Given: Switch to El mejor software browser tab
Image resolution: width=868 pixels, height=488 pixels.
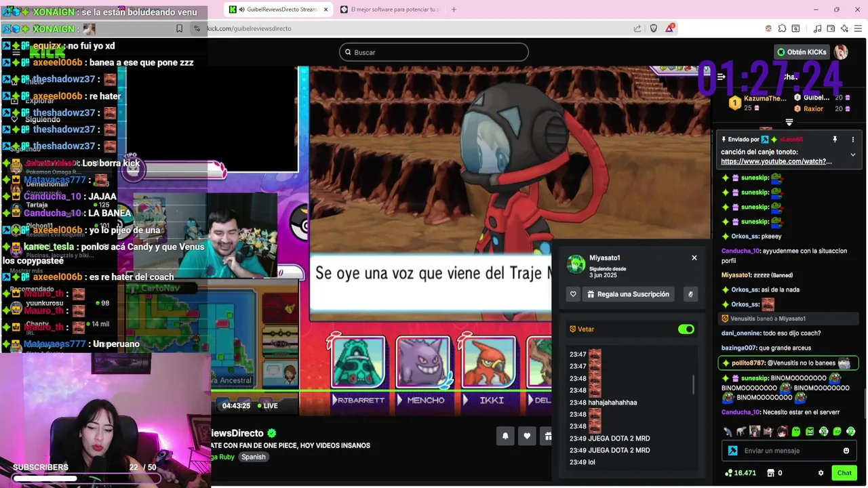Looking at the screenshot, I should (x=391, y=9).
